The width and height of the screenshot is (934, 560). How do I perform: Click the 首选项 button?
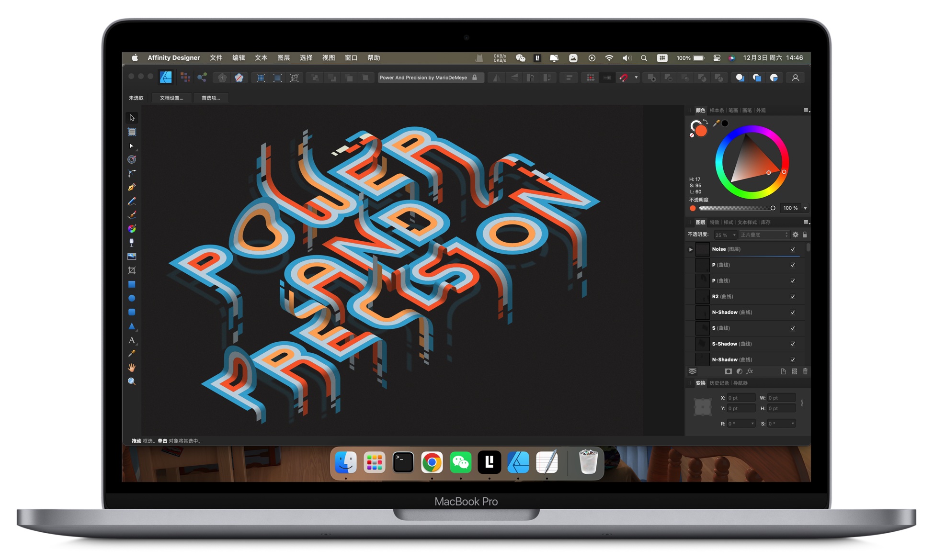[226, 99]
